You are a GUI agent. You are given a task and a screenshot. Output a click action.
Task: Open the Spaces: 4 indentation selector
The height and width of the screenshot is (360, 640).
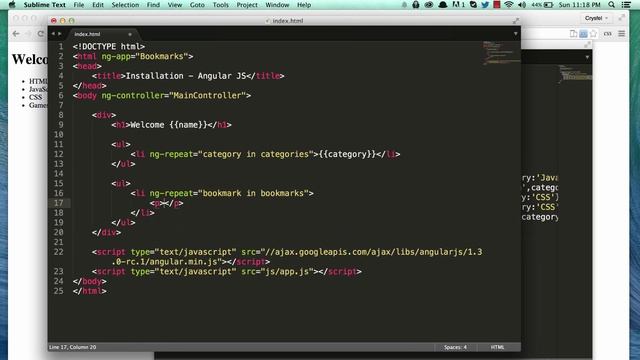click(x=455, y=347)
